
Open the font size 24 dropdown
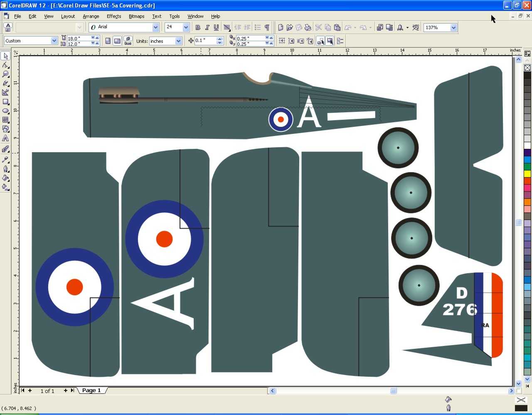(x=186, y=27)
